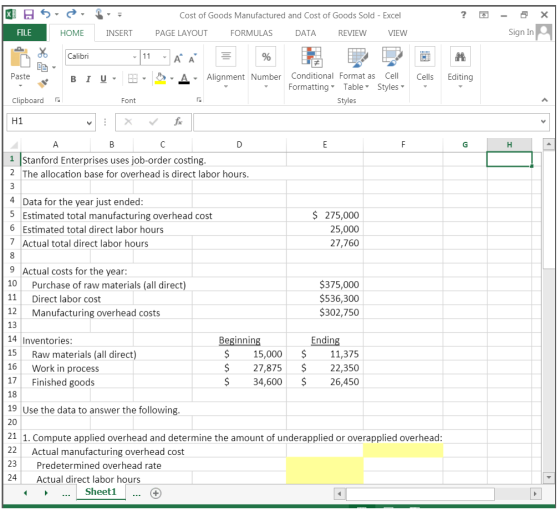Click the user account avatar icon
The width and height of the screenshot is (560, 511).
(x=544, y=32)
